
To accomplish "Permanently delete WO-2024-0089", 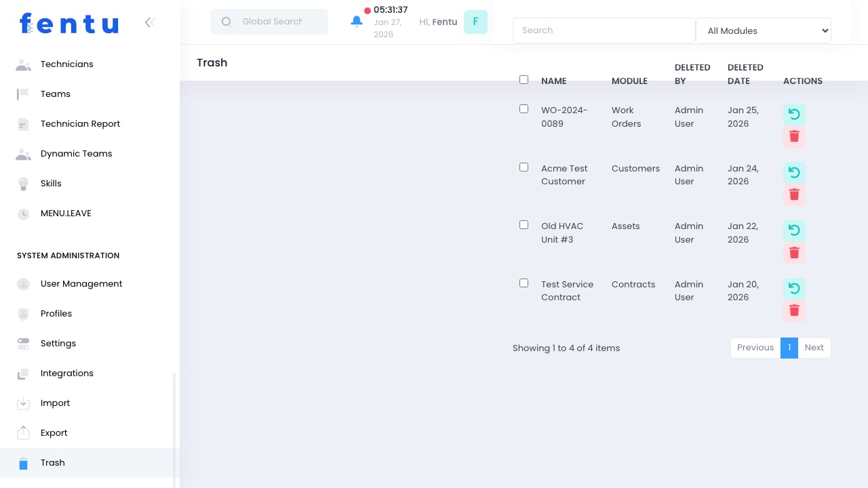I will coord(794,137).
